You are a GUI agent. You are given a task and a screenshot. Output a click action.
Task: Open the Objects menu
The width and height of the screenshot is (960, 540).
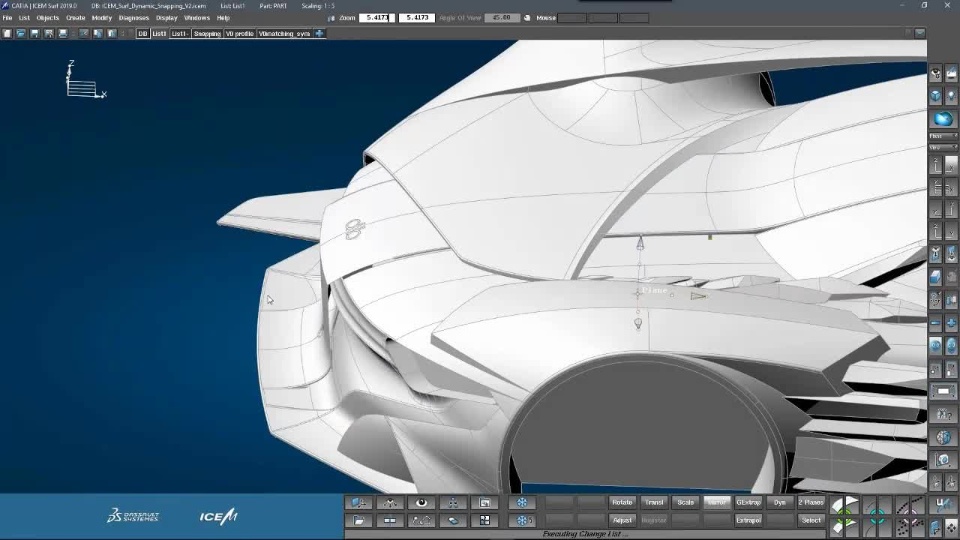click(48, 18)
